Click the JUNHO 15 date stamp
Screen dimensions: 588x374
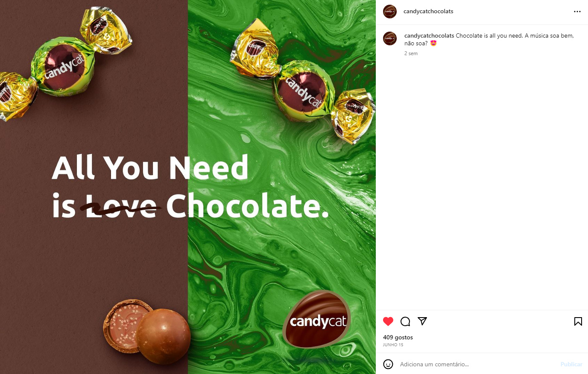[393, 345]
